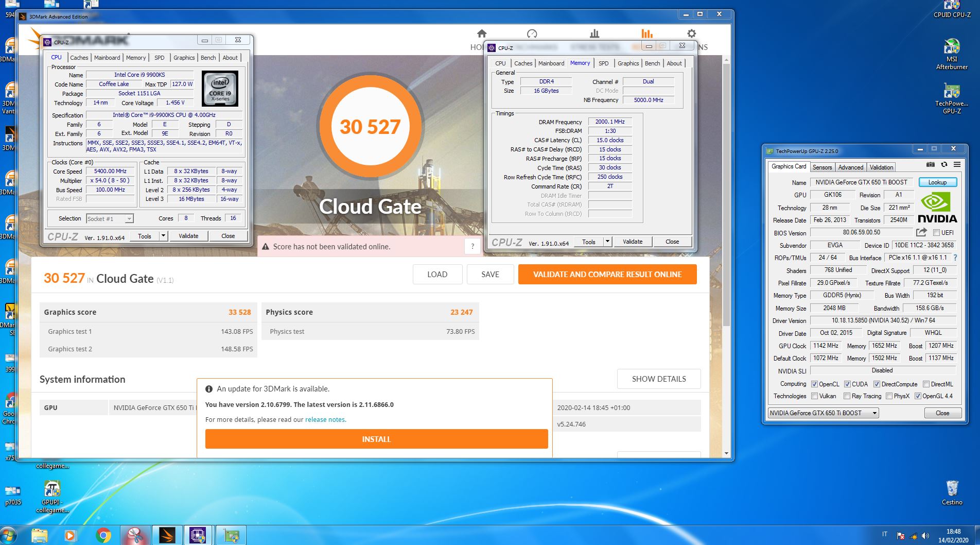Open the 3DMark Home icon
The image size is (980, 545).
482,34
